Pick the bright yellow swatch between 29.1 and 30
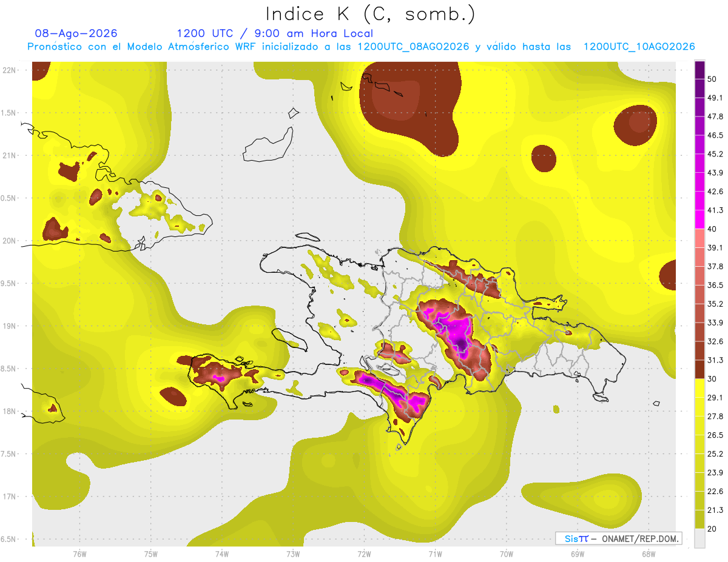This screenshot has height=562, width=728. (699, 388)
